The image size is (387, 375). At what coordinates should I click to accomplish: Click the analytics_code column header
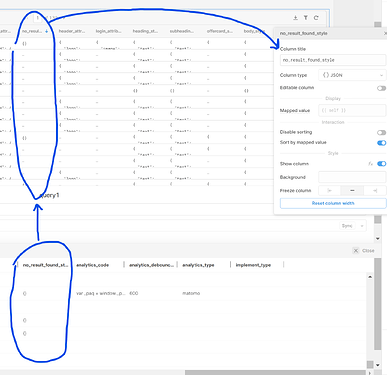93,265
